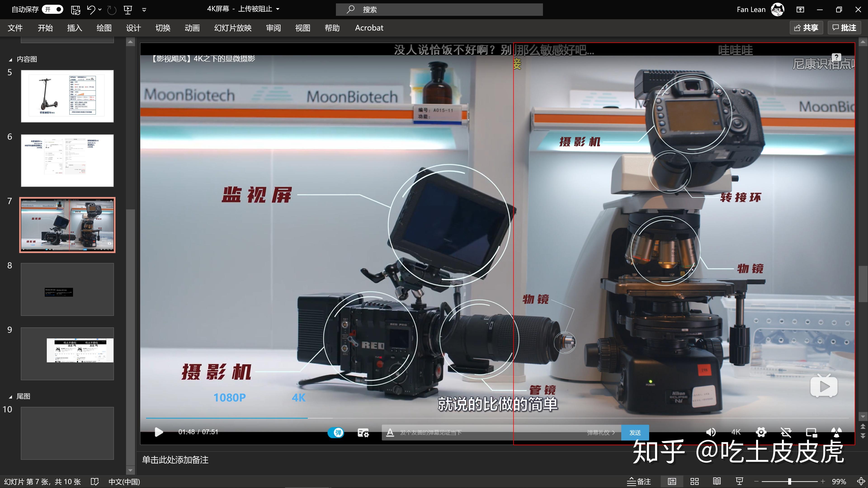Switch to Normal view icon
Image resolution: width=868 pixels, height=488 pixels.
pyautogui.click(x=672, y=482)
